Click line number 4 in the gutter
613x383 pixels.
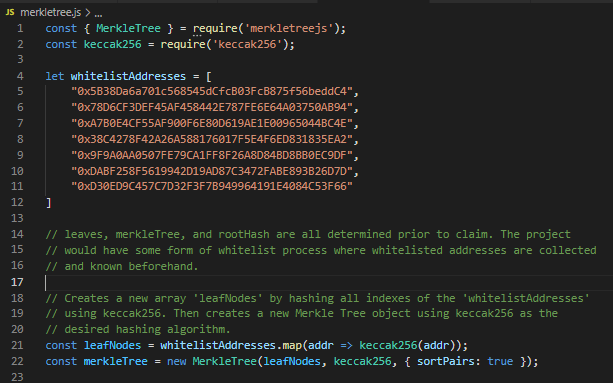pos(20,76)
